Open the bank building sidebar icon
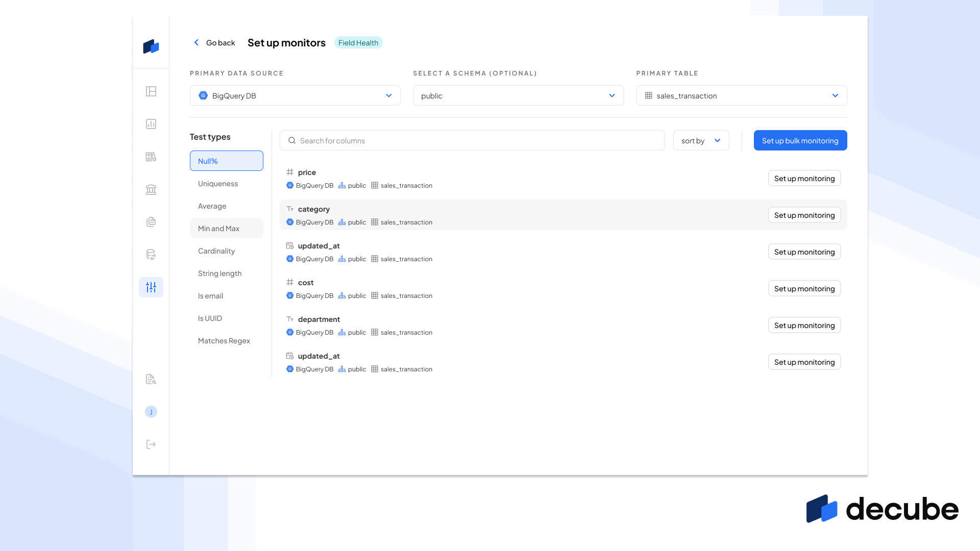The width and height of the screenshot is (980, 551). pos(151,189)
